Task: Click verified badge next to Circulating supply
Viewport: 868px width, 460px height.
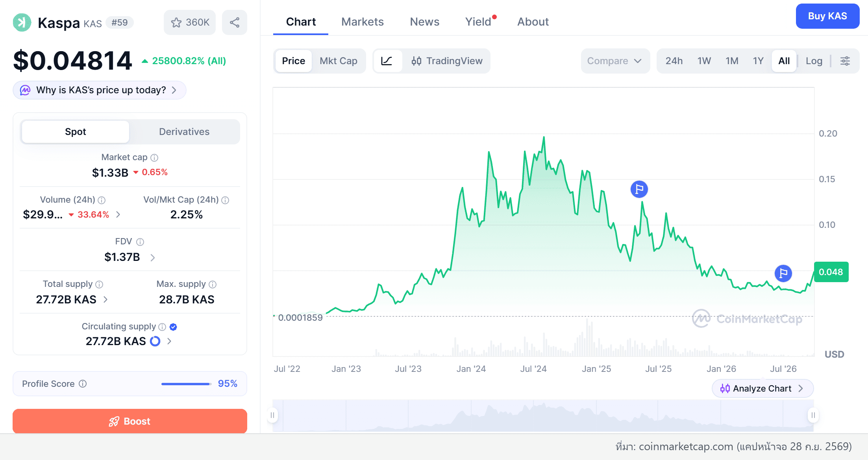Action: (x=173, y=327)
